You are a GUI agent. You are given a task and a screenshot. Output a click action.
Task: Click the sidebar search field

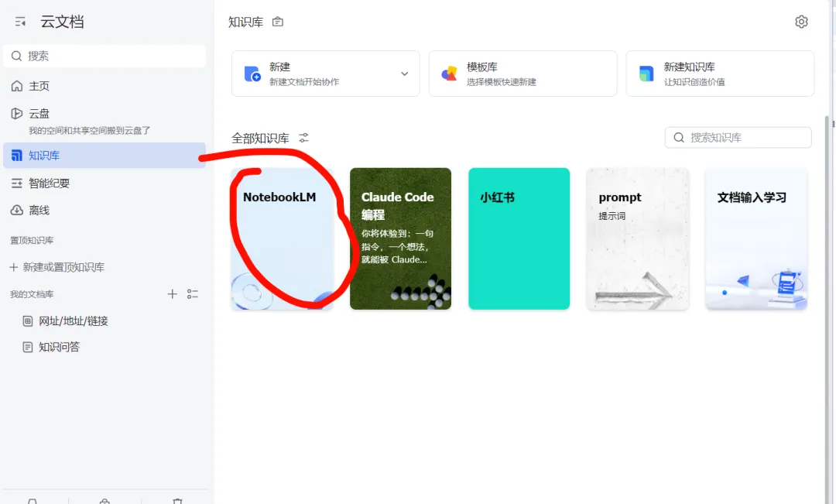coord(104,56)
